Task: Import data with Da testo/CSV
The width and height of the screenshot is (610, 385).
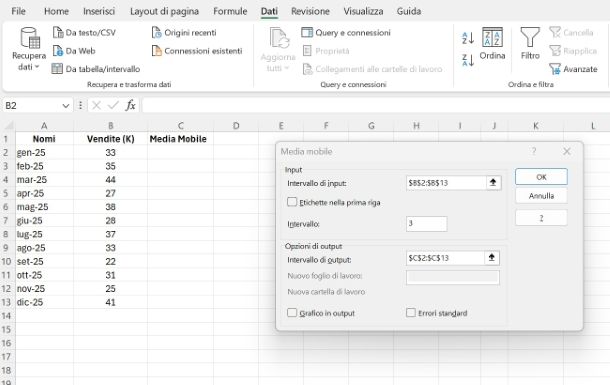Action: (84, 33)
